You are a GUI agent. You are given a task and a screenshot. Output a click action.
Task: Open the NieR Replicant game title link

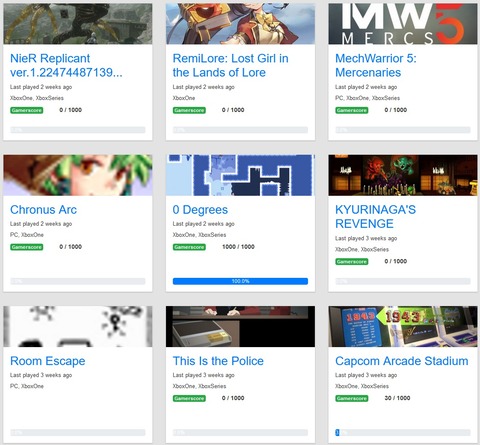point(66,65)
